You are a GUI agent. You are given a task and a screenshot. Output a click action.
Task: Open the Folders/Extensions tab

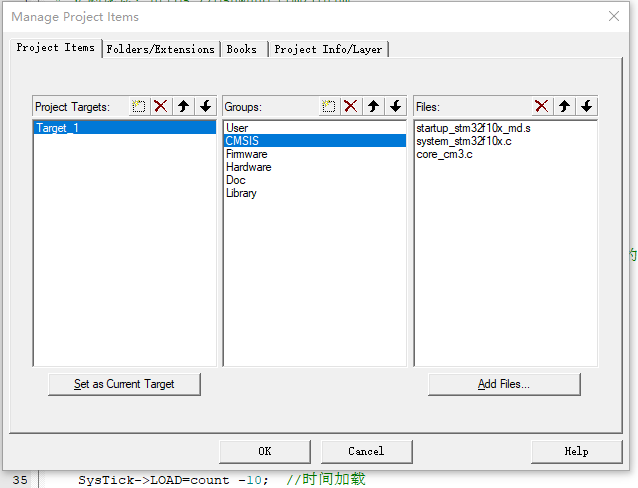(161, 49)
